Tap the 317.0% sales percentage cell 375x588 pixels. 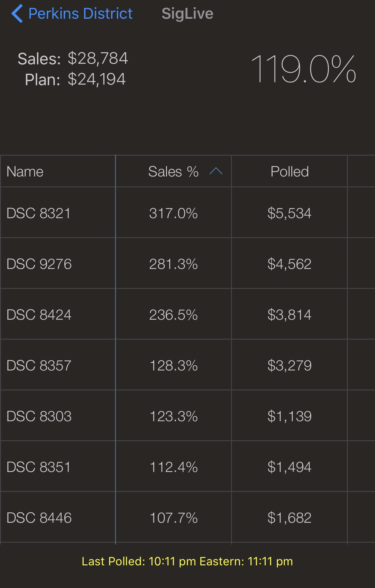click(x=173, y=213)
